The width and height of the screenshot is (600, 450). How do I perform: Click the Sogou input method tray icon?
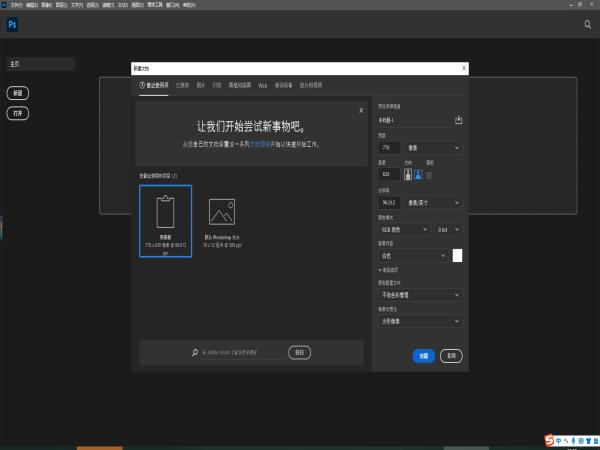(x=548, y=439)
